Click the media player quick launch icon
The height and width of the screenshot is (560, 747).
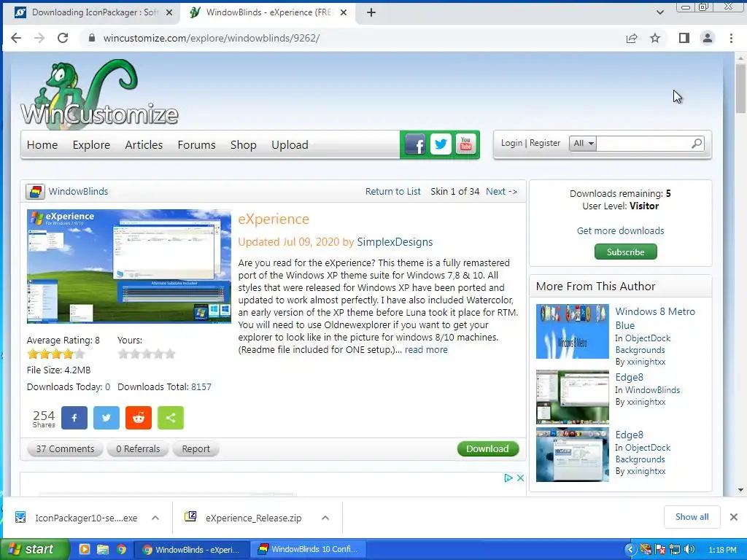(85, 550)
